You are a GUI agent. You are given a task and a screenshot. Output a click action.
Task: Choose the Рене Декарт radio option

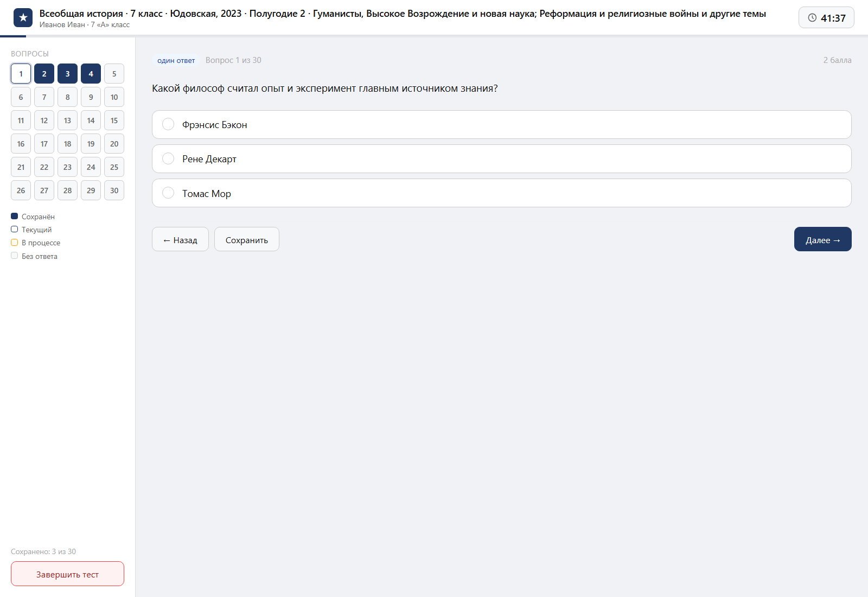point(501,159)
